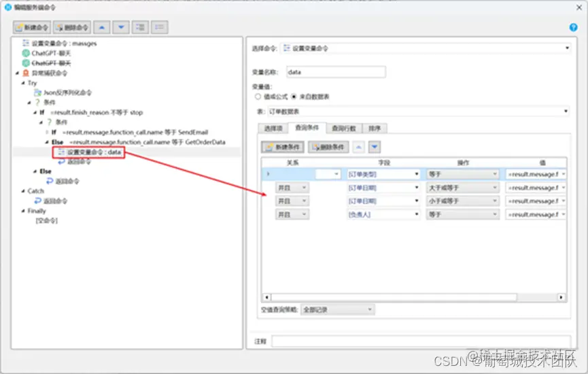Collapse the plain Else node above Catch
This screenshot has width=588, height=374.
35,171
